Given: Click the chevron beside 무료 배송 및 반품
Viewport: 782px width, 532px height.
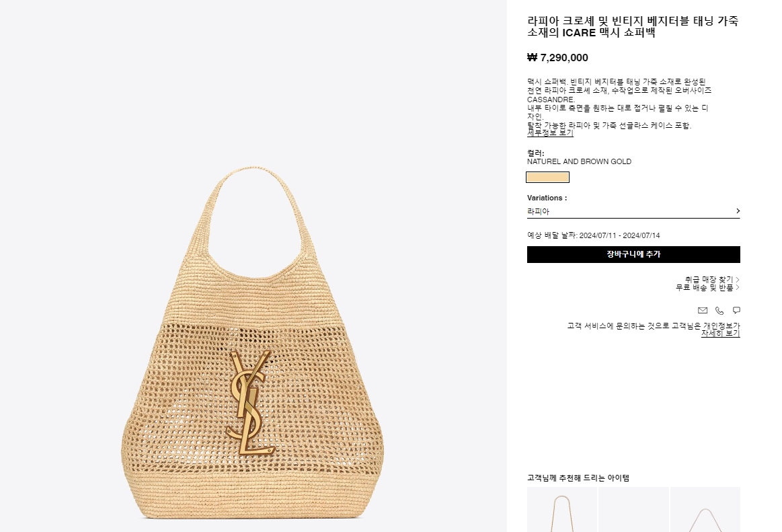Looking at the screenshot, I should [x=738, y=287].
